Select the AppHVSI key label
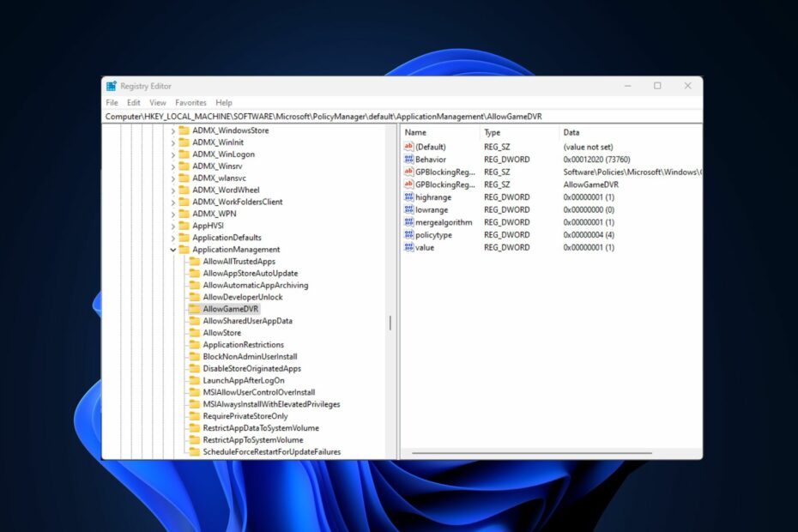Screen dimensions: 798x532 208,226
